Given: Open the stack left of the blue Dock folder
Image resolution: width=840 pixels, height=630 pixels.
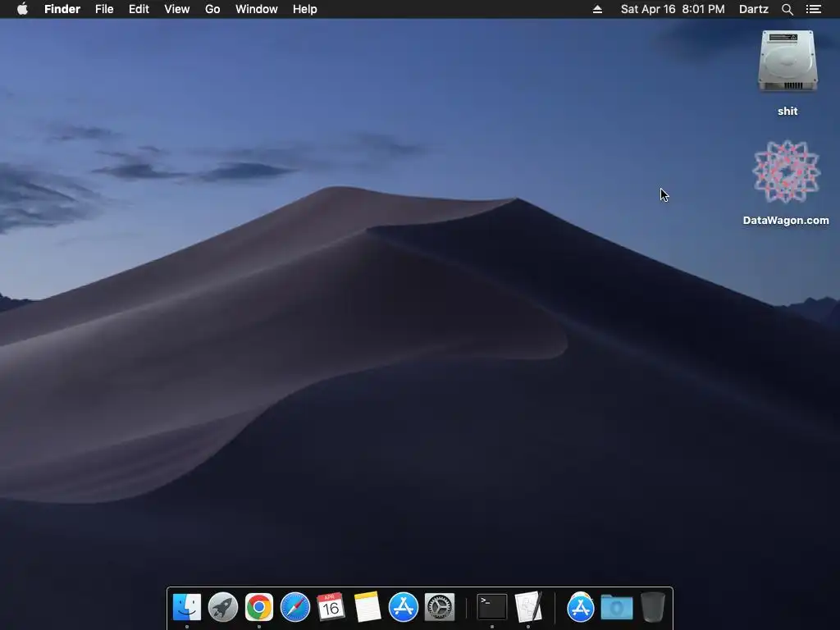Looking at the screenshot, I should pos(580,607).
